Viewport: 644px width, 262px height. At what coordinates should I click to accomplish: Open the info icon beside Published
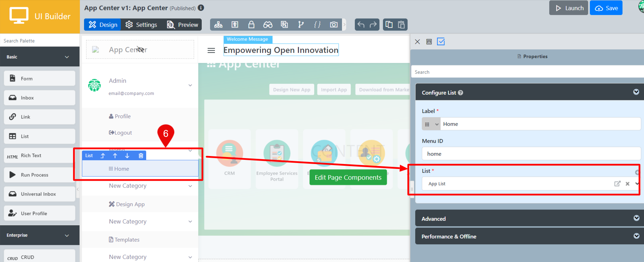pyautogui.click(x=201, y=8)
